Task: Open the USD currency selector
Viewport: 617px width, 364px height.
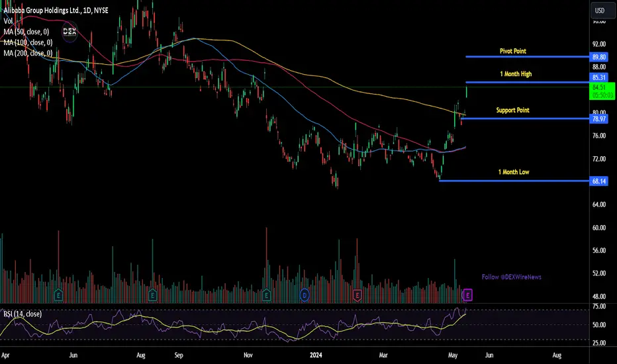Action: (602, 11)
